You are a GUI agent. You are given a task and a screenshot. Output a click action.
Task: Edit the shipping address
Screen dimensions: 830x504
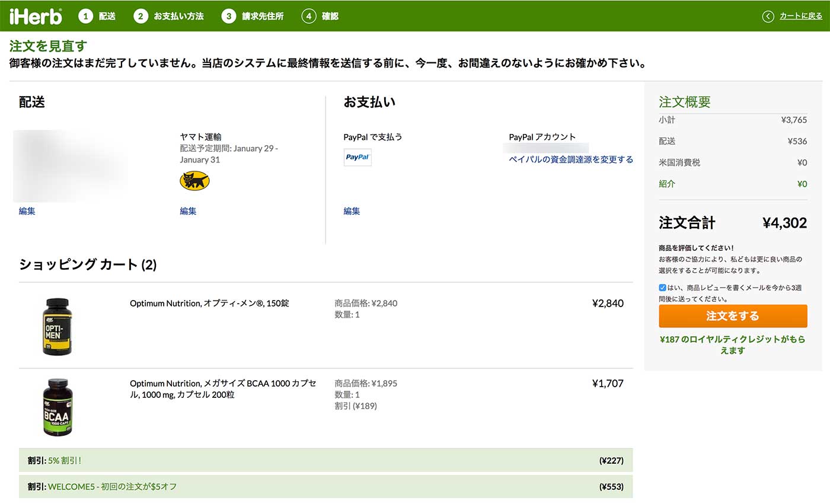[27, 210]
